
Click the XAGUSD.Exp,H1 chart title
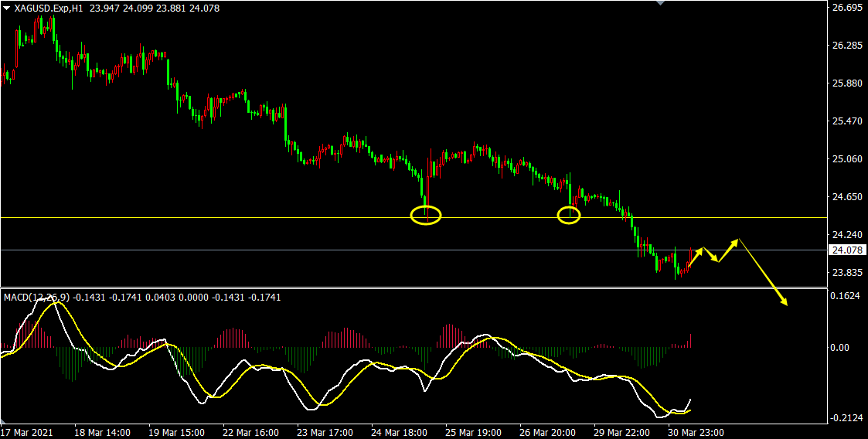pos(49,8)
